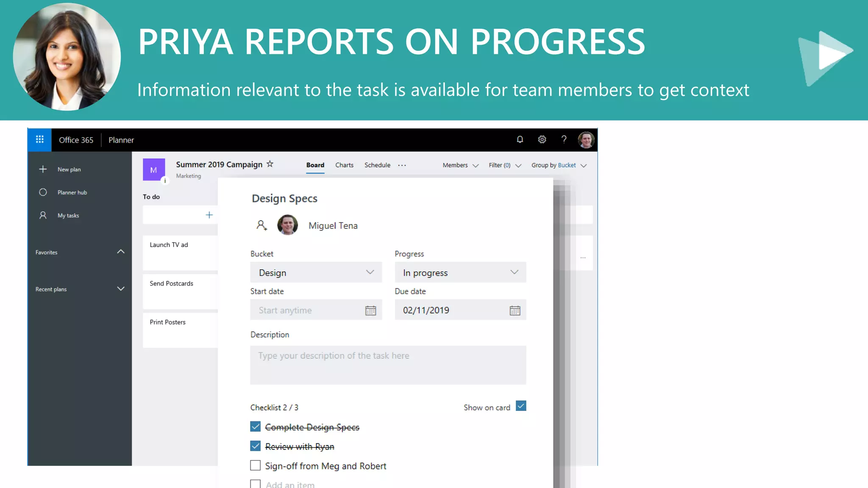The height and width of the screenshot is (488, 868).
Task: Open the settings gear in the header
Action: pyautogui.click(x=542, y=139)
